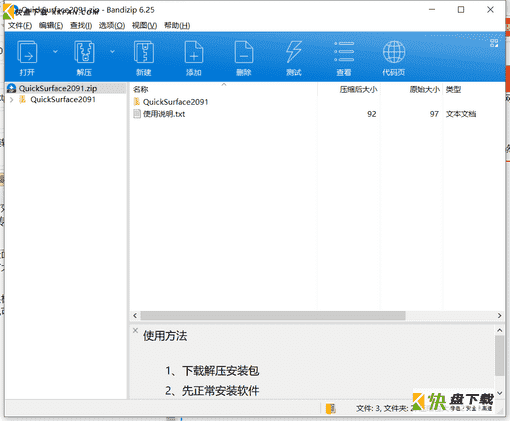This screenshot has width=510, height=421.
Task: Open the 查看 view list icon
Action: pos(344,52)
